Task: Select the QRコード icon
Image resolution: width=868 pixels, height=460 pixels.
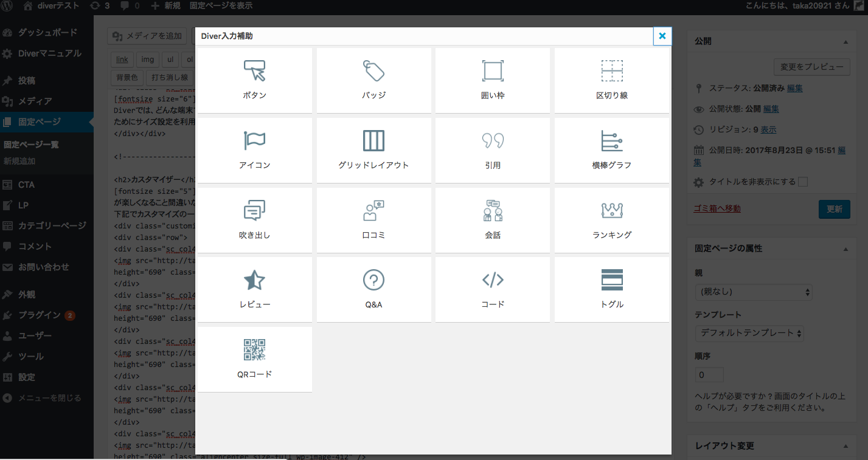Action: click(x=254, y=351)
